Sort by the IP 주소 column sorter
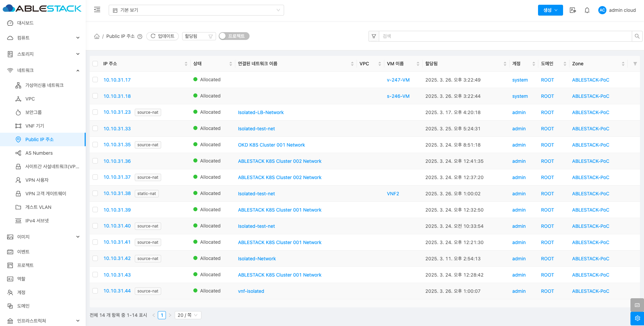The image size is (644, 326). point(186,64)
